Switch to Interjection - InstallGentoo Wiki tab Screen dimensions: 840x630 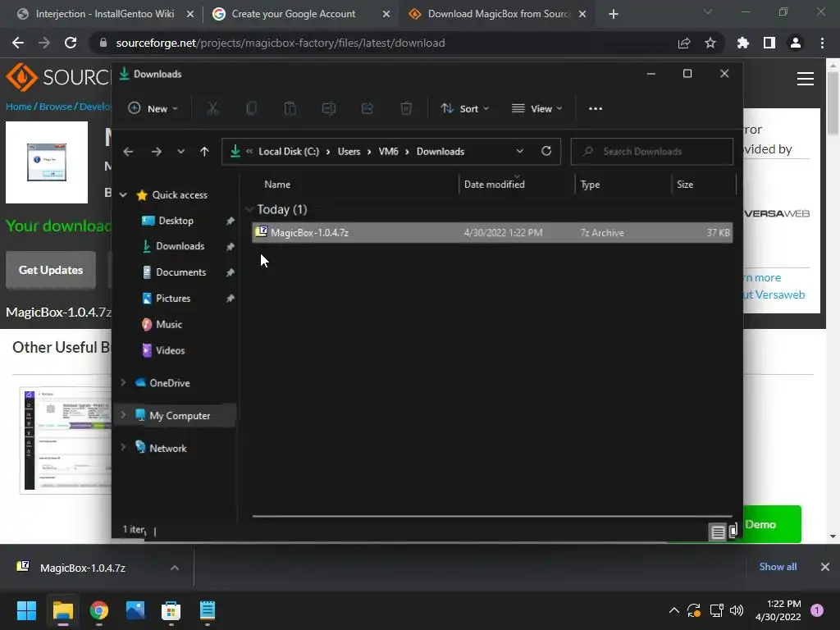click(105, 14)
